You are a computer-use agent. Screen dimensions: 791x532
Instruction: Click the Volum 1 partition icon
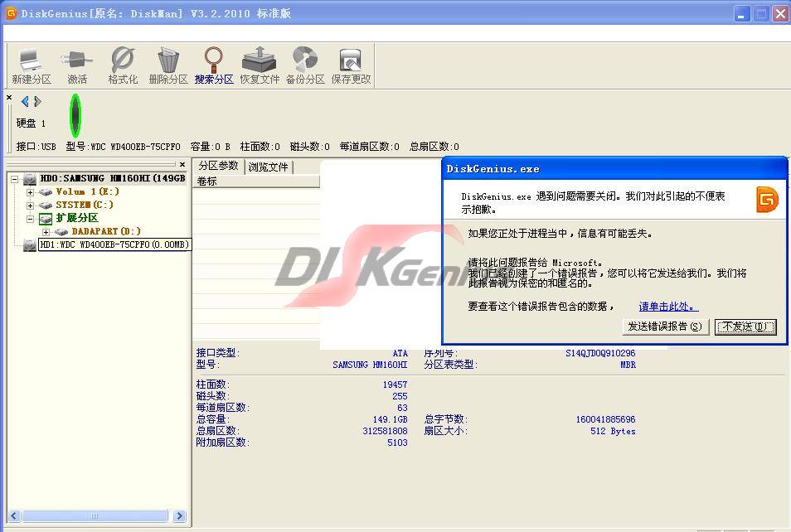[x=46, y=192]
